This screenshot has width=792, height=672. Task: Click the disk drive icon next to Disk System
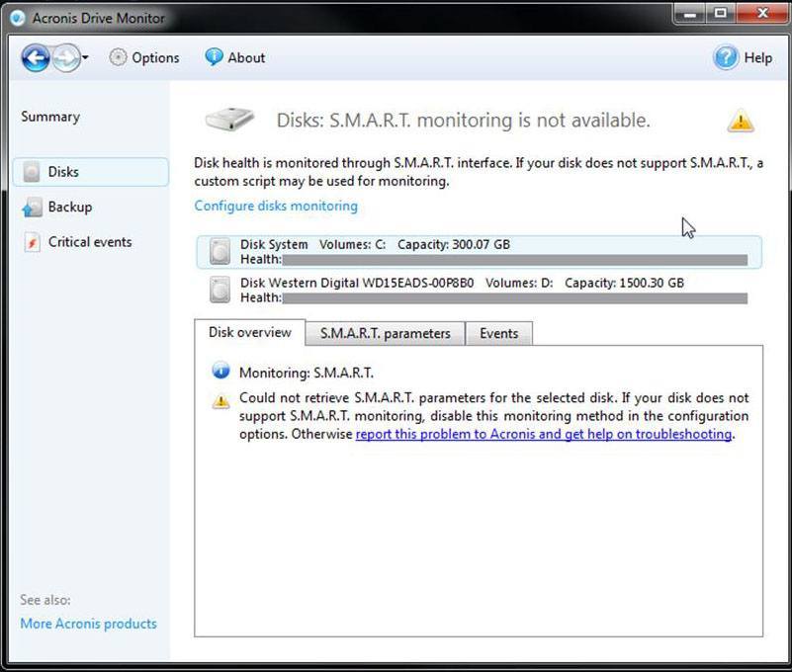[220, 251]
